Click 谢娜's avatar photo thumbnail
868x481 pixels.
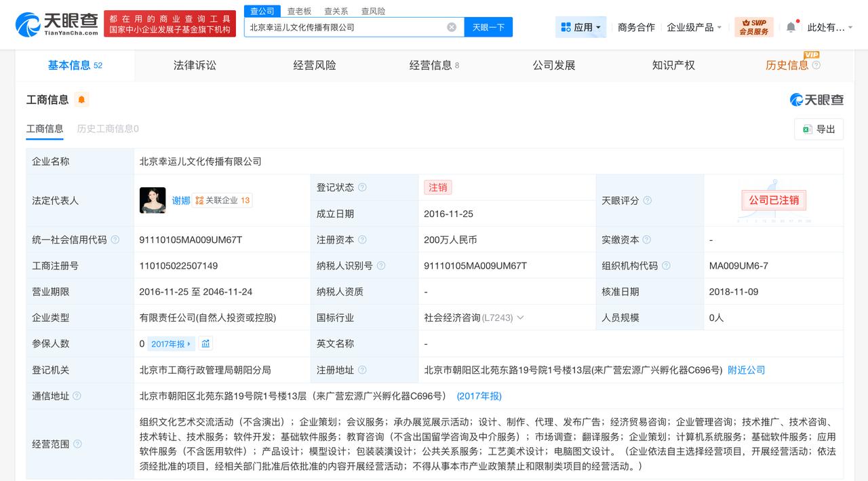[153, 200]
